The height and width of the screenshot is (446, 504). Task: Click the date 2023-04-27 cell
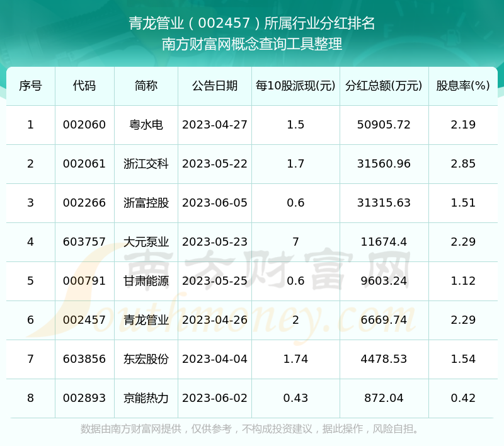pyautogui.click(x=215, y=125)
